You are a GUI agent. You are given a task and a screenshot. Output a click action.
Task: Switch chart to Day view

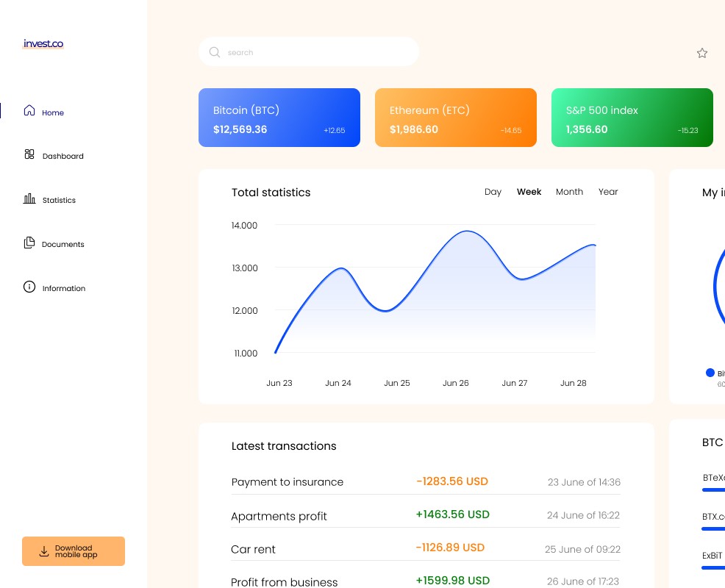point(493,192)
